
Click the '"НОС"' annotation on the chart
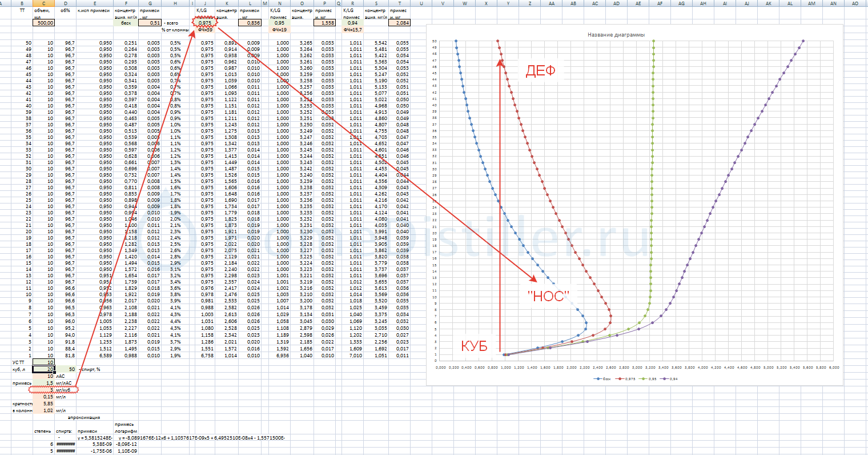[548, 296]
